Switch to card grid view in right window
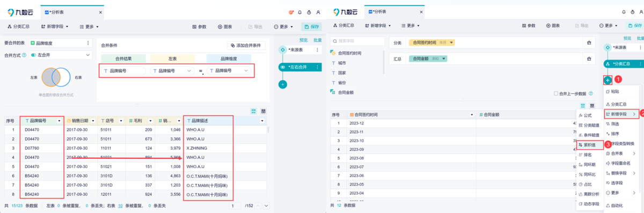 point(592,106)
